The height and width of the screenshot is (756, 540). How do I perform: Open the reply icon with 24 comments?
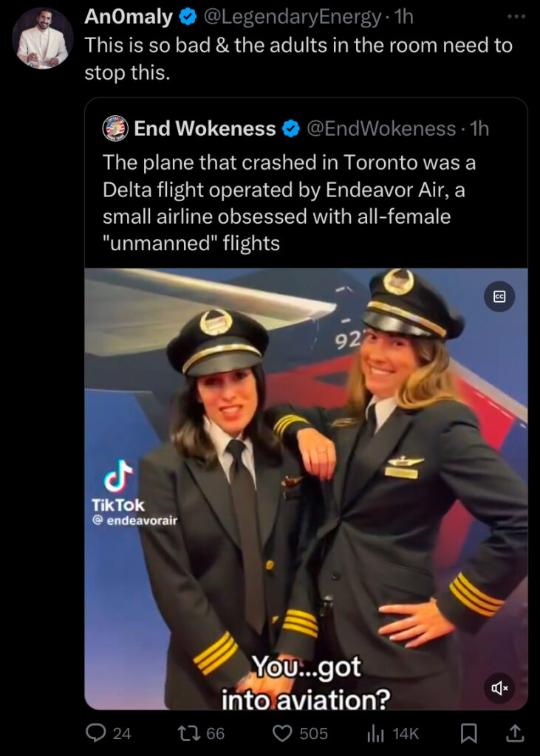pyautogui.click(x=96, y=733)
